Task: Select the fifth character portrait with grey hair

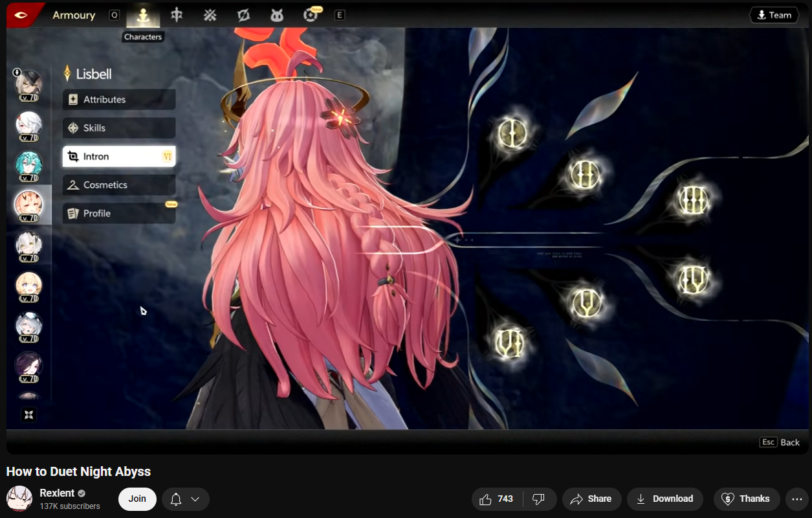Action: click(28, 246)
